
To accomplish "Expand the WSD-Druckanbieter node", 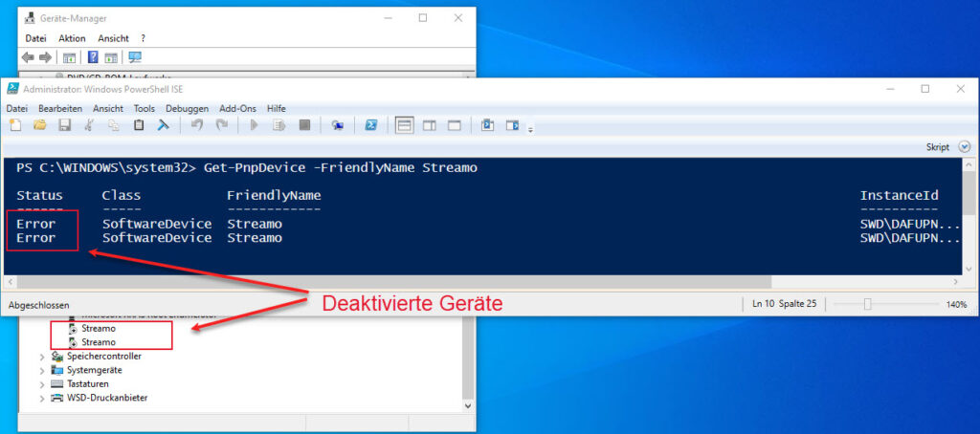I will (42, 398).
